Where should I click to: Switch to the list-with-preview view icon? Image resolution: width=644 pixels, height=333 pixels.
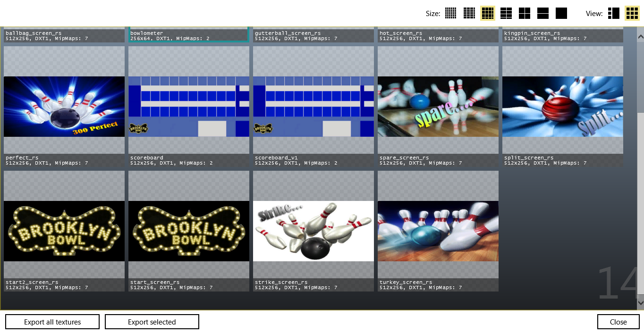614,13
